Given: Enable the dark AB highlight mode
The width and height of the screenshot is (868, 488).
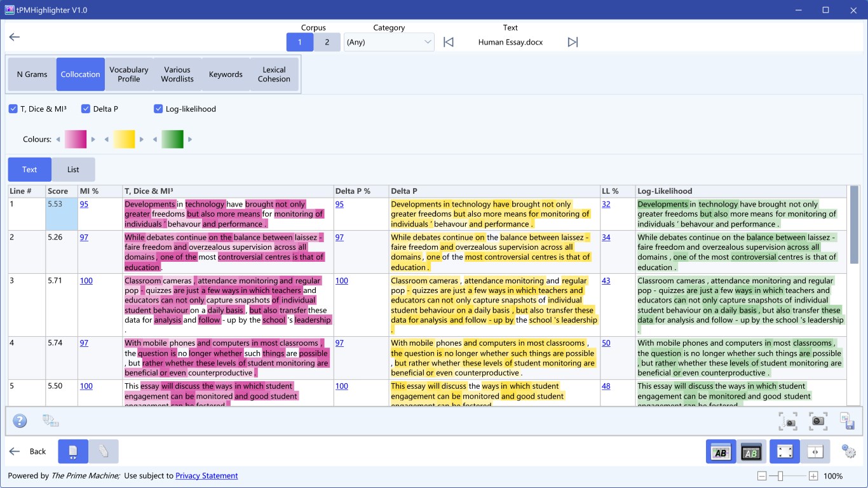Looking at the screenshot, I should pos(752,452).
